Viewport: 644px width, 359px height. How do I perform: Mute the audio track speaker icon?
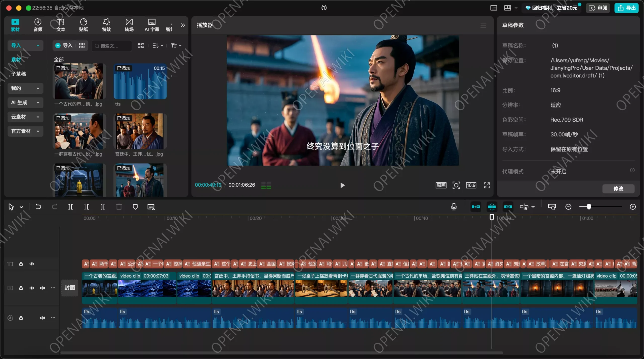(42, 318)
